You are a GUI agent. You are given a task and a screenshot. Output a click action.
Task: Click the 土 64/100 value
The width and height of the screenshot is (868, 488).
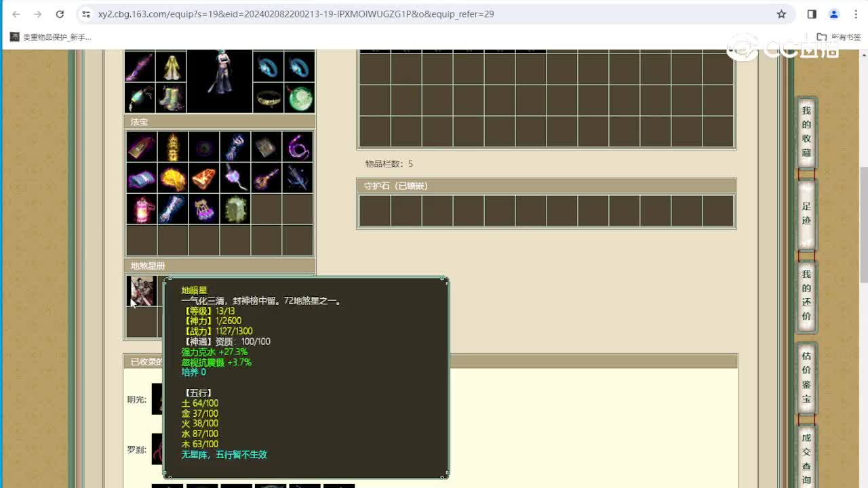(199, 403)
